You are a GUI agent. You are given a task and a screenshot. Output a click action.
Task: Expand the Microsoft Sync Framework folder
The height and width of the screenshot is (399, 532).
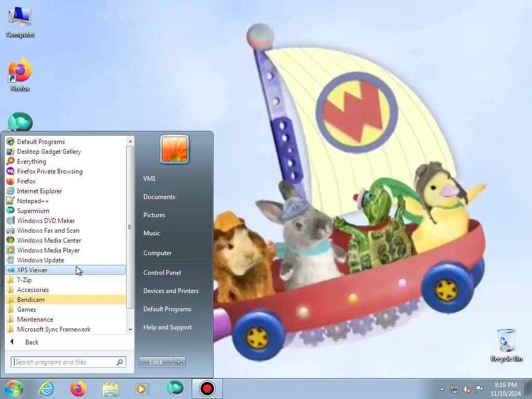point(66,329)
